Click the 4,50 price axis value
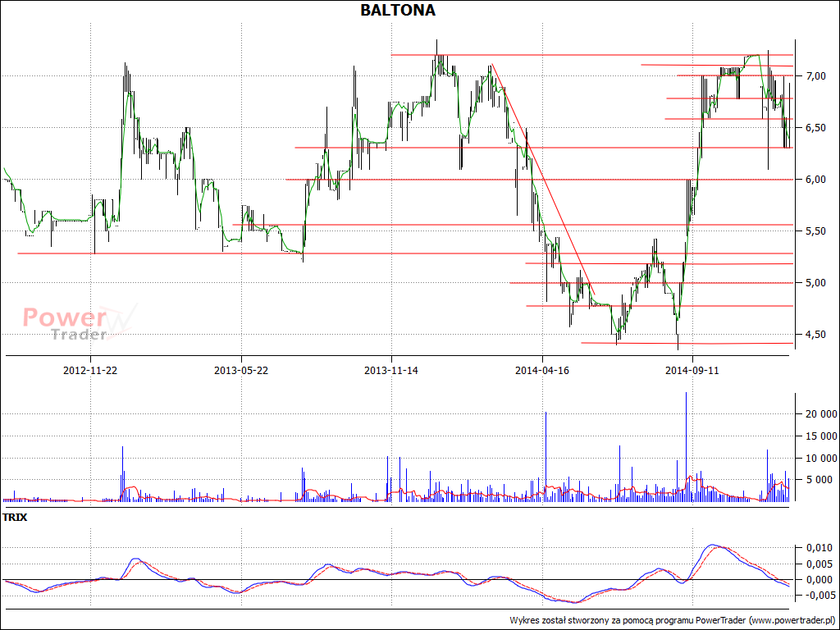840x630 pixels. click(x=816, y=335)
